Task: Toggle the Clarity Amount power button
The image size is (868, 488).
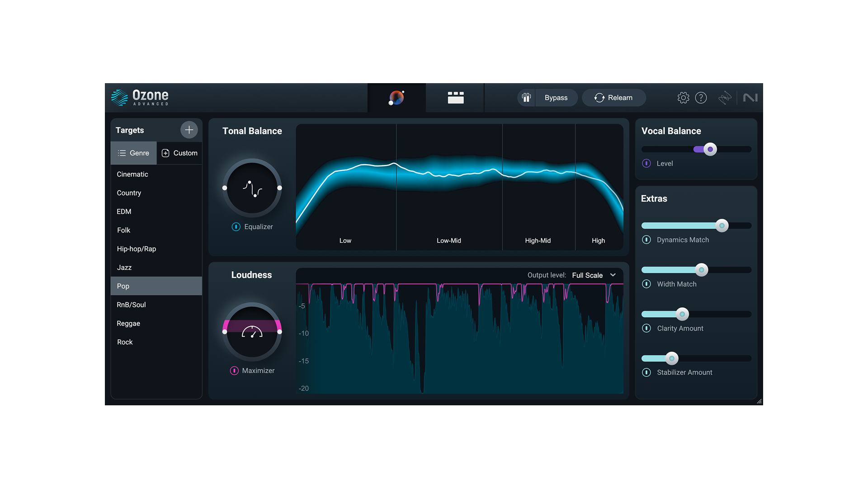Action: (x=646, y=328)
